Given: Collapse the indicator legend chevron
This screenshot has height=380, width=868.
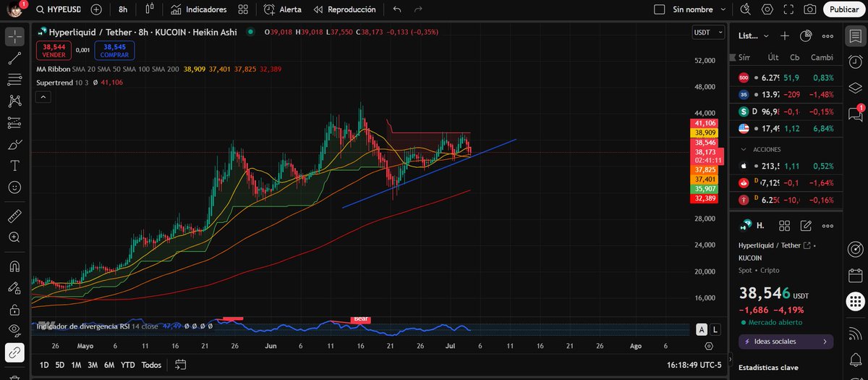Looking at the screenshot, I should point(42,98).
